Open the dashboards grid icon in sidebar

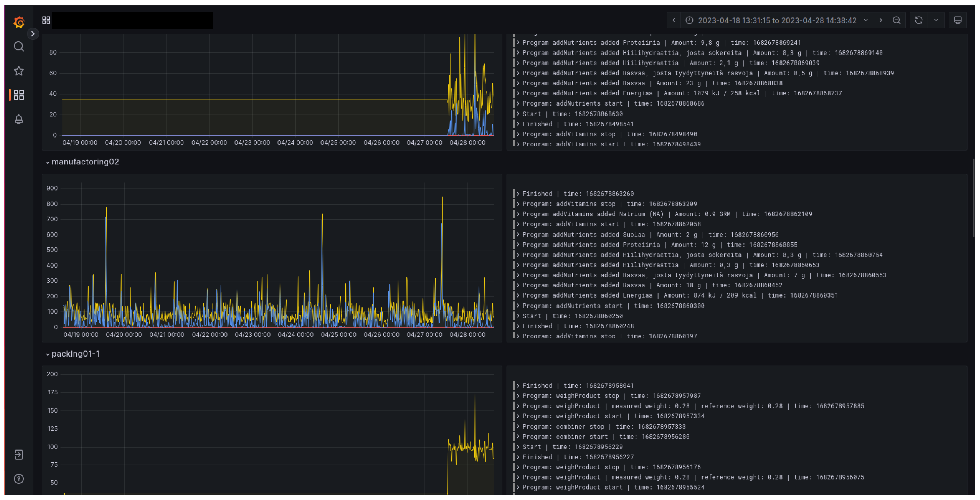click(x=19, y=95)
